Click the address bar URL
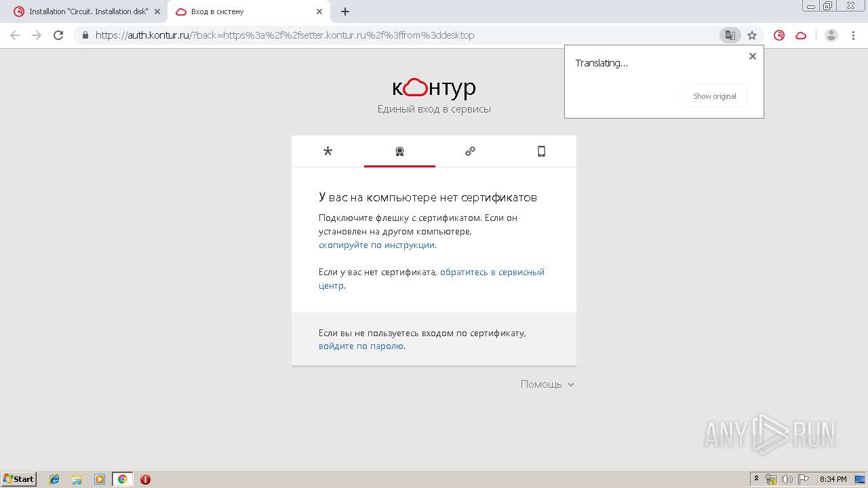This screenshot has height=488, width=868. click(x=285, y=35)
